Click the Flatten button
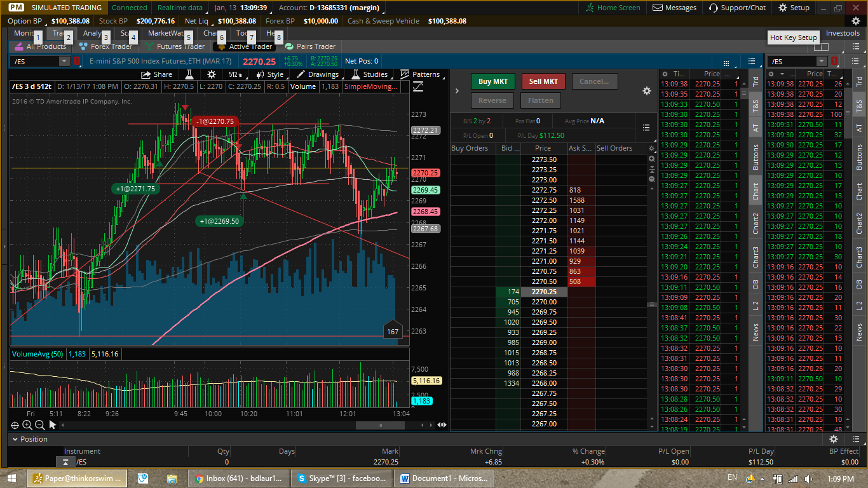The width and height of the screenshot is (868, 488). click(x=541, y=100)
